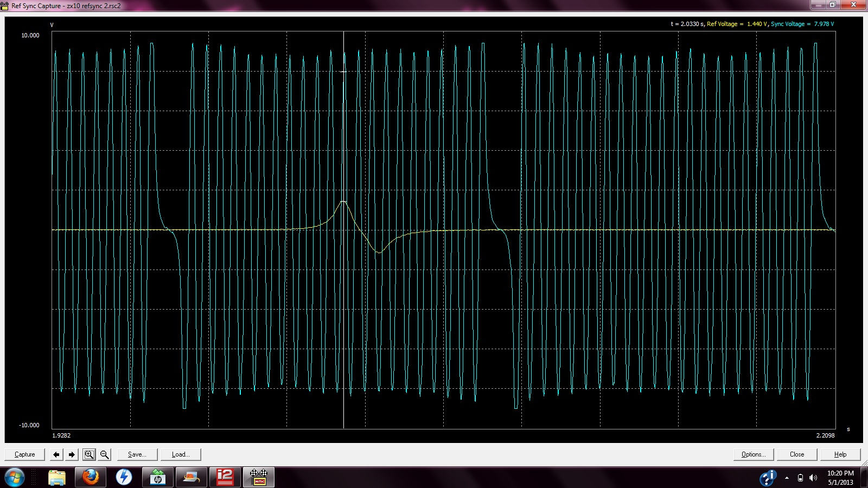Click the Show Desktop strip beside the clock

point(864,478)
